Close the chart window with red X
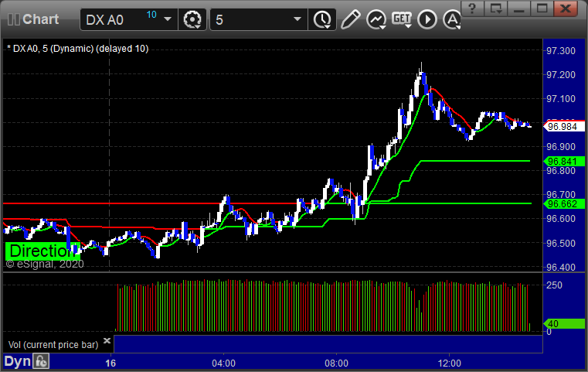Screen dimensions: 588x372 566,9
